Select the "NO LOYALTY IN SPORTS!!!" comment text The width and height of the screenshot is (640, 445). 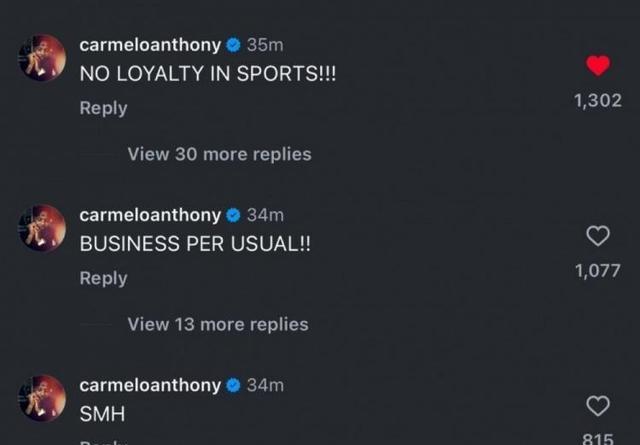208,74
